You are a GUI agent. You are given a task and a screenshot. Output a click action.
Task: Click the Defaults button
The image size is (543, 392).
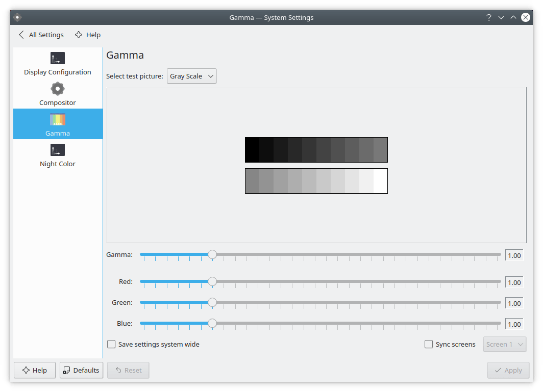(81, 370)
